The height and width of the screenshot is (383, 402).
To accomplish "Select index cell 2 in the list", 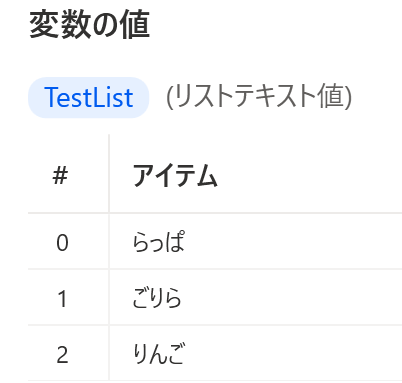I will pos(62,354).
